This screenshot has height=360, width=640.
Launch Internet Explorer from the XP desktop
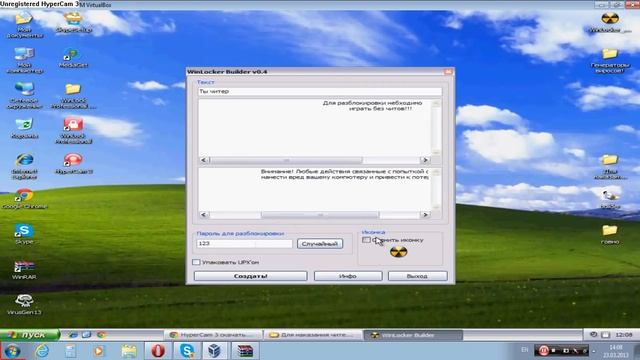pyautogui.click(x=24, y=166)
